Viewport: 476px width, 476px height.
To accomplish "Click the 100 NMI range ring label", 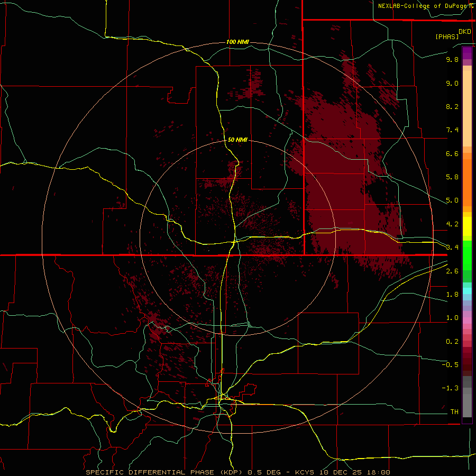I will tap(237, 42).
